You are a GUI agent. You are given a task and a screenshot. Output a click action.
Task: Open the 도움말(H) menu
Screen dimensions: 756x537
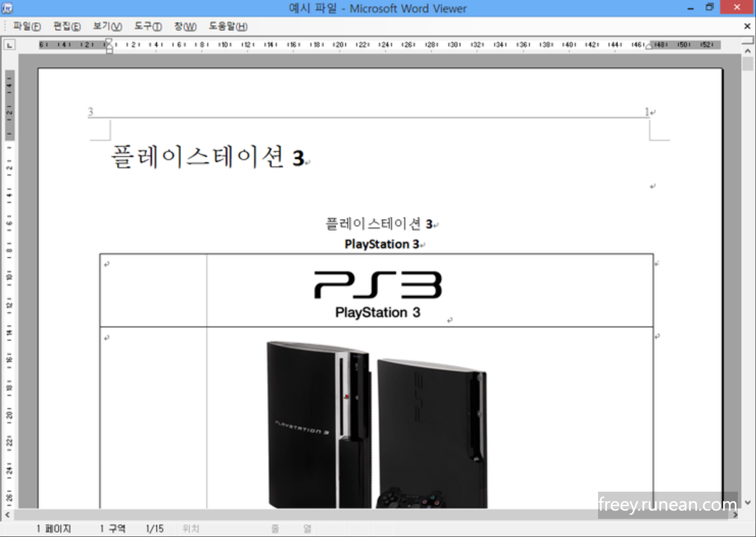point(227,26)
